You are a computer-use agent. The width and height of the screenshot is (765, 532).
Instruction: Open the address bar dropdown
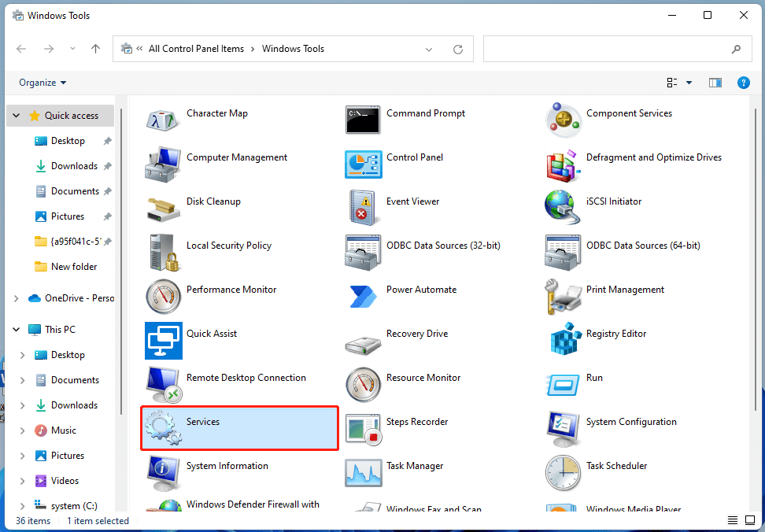coord(429,49)
